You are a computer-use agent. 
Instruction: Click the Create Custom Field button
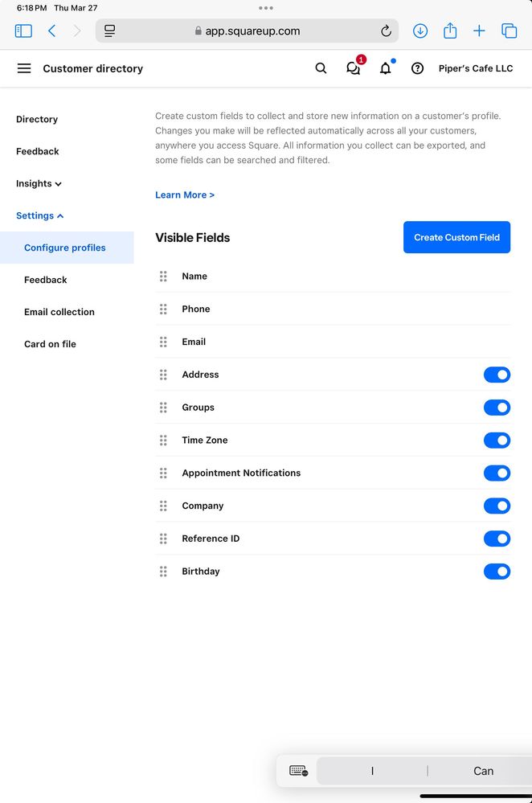[456, 237]
